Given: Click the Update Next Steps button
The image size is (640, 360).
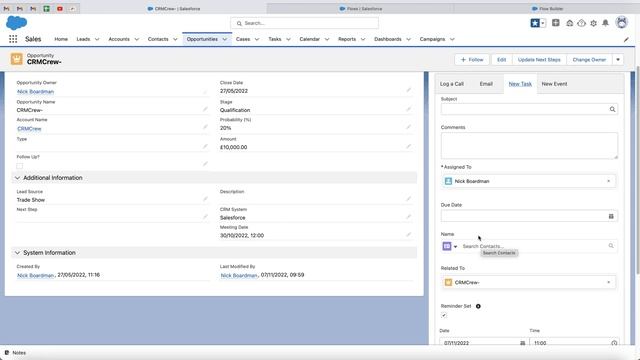Looking at the screenshot, I should pyautogui.click(x=539, y=60).
